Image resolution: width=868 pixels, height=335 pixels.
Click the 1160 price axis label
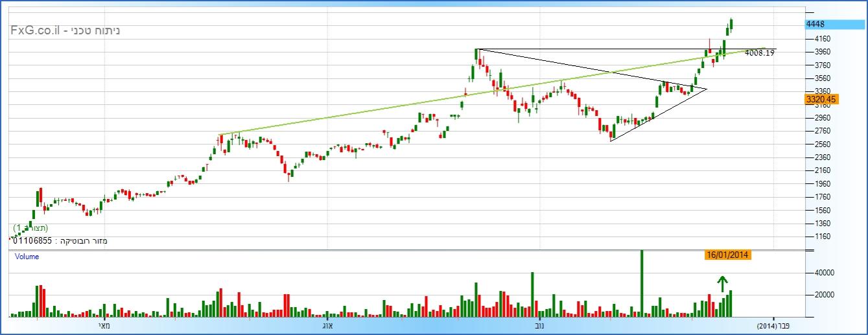[x=816, y=237]
